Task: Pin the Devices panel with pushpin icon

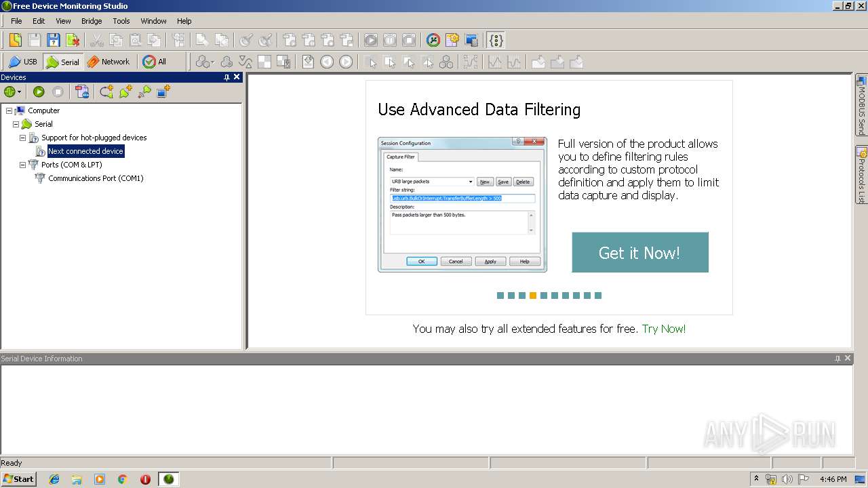Action: [x=226, y=77]
